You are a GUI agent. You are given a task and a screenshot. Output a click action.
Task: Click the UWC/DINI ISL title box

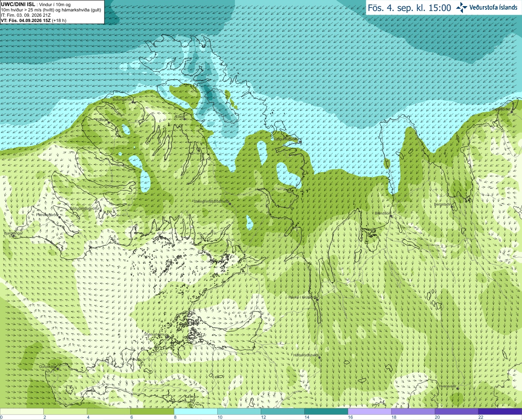tap(52, 12)
